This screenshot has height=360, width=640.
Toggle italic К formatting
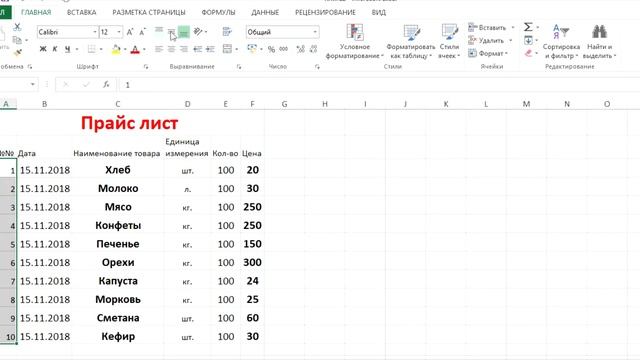tap(55, 49)
